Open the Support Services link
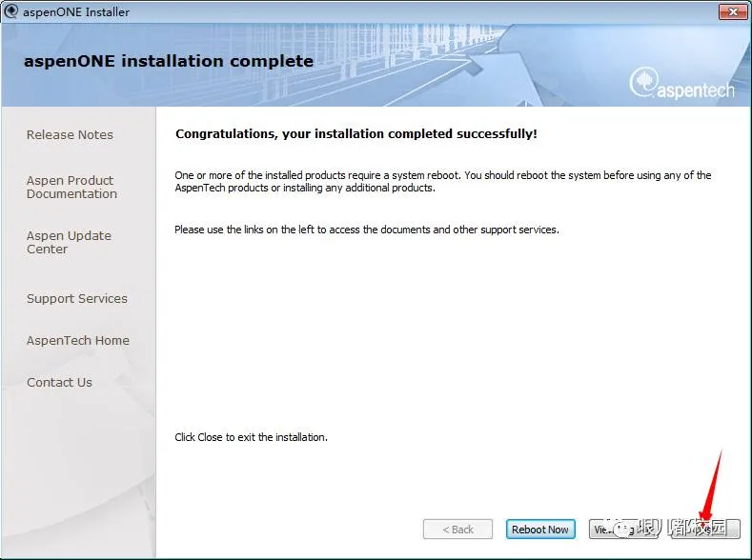752x560 pixels. (77, 298)
